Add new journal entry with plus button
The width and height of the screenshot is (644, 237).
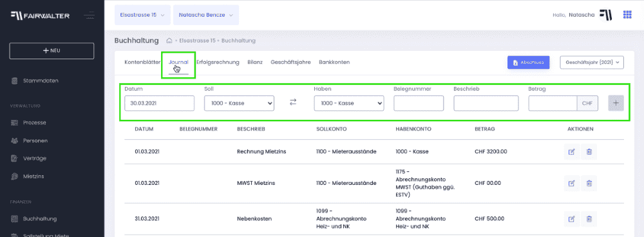coord(616,103)
